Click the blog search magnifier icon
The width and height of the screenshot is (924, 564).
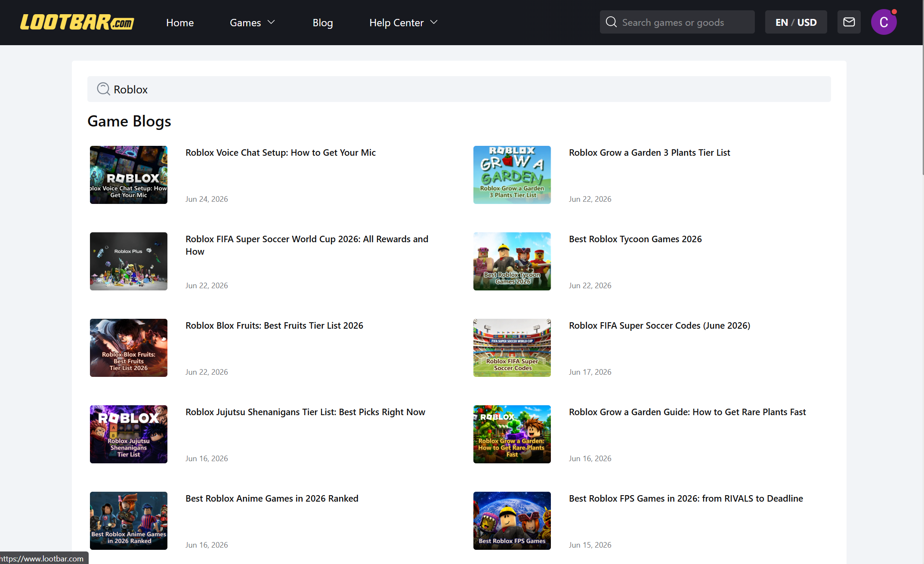pos(103,89)
